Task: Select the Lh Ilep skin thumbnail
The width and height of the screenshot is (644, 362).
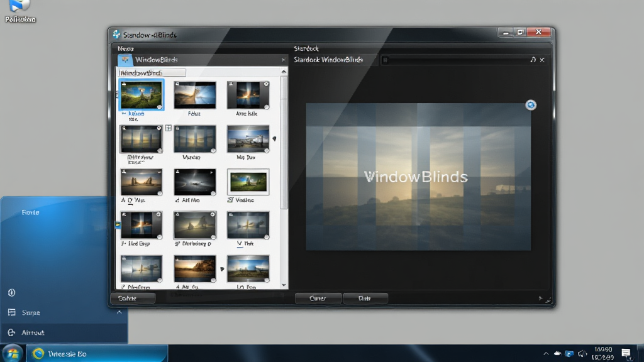Action: (x=248, y=269)
